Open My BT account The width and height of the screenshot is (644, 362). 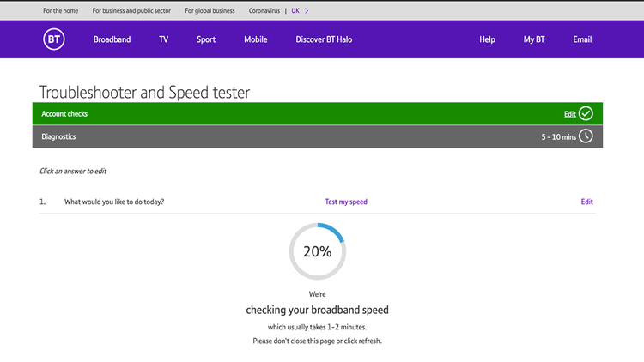pos(534,39)
